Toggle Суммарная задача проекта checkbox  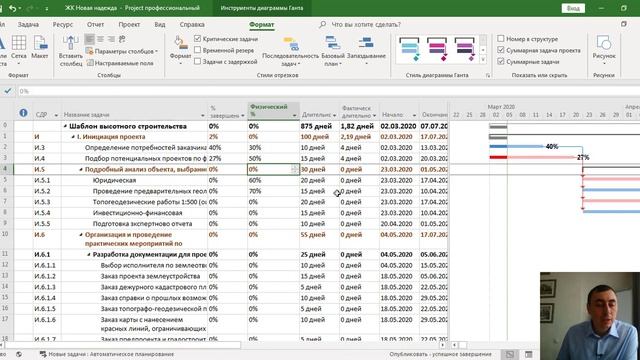[x=501, y=50]
